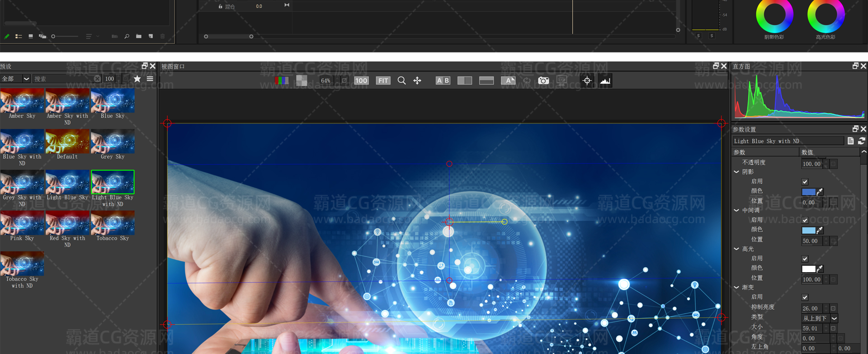The height and width of the screenshot is (354, 868).
Task: Open the 全部 preset category dropdown
Action: pyautogui.click(x=15, y=79)
